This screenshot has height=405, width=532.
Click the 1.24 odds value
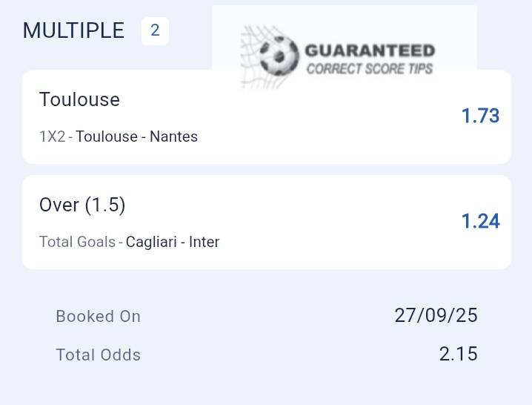tap(480, 221)
